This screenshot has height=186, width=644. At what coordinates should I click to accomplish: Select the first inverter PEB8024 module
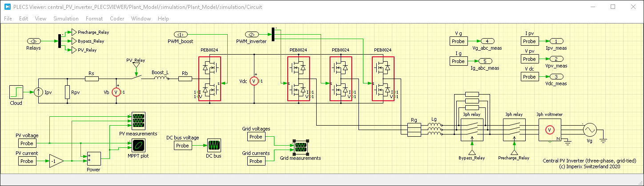point(298,79)
